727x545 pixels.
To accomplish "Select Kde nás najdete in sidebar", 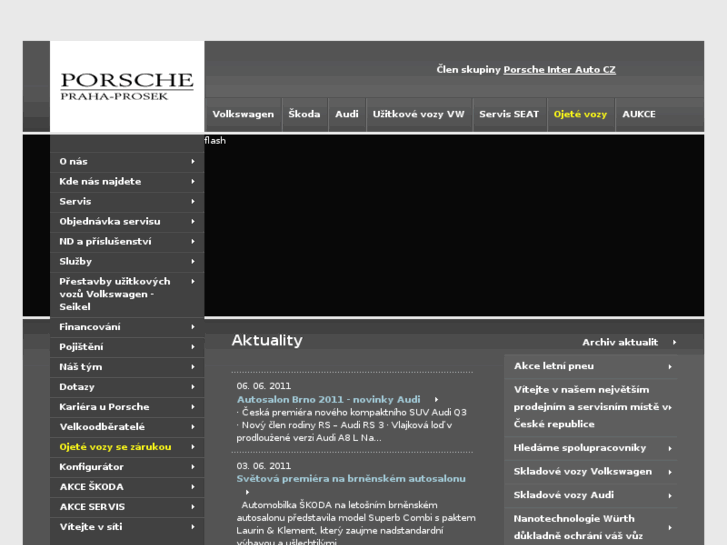I will tap(127, 181).
